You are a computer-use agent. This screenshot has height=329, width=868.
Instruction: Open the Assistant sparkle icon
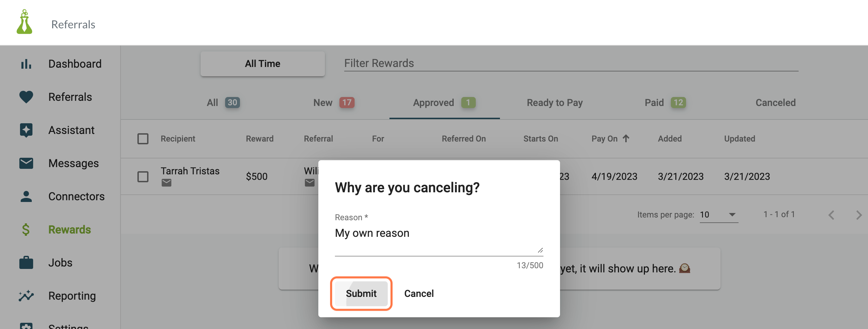pos(26,130)
